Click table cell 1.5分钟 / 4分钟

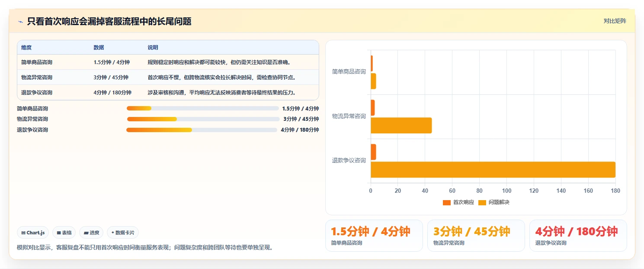click(112, 62)
